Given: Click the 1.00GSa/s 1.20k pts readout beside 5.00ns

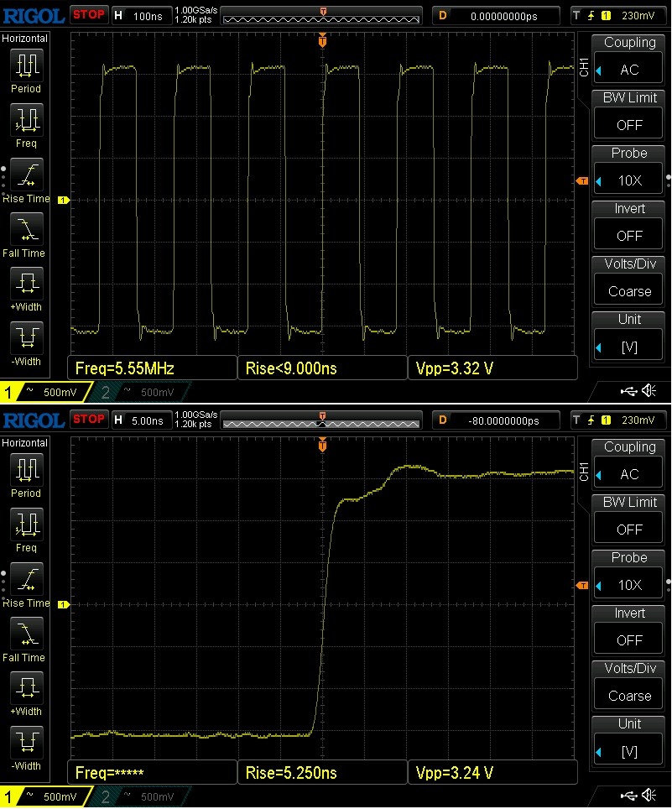Looking at the screenshot, I should (x=196, y=420).
